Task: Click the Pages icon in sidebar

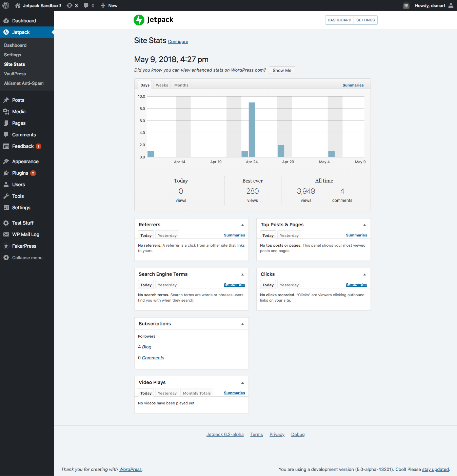Action: [6, 123]
